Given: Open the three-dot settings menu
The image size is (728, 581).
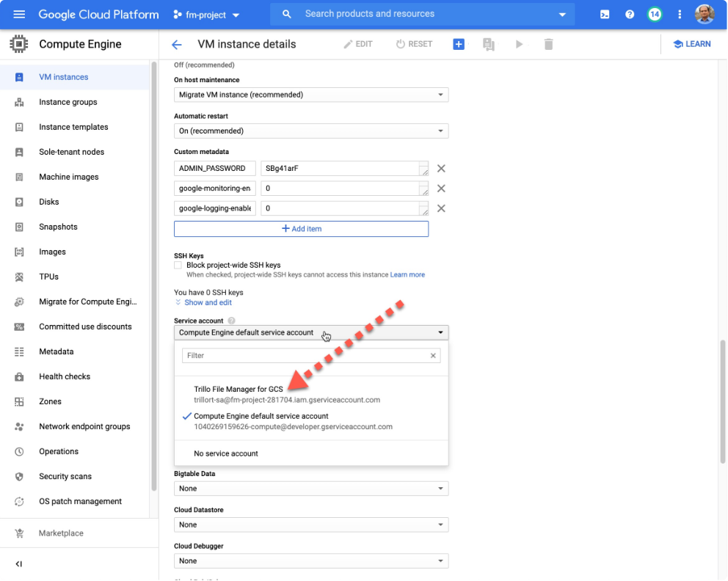Looking at the screenshot, I should (x=680, y=15).
